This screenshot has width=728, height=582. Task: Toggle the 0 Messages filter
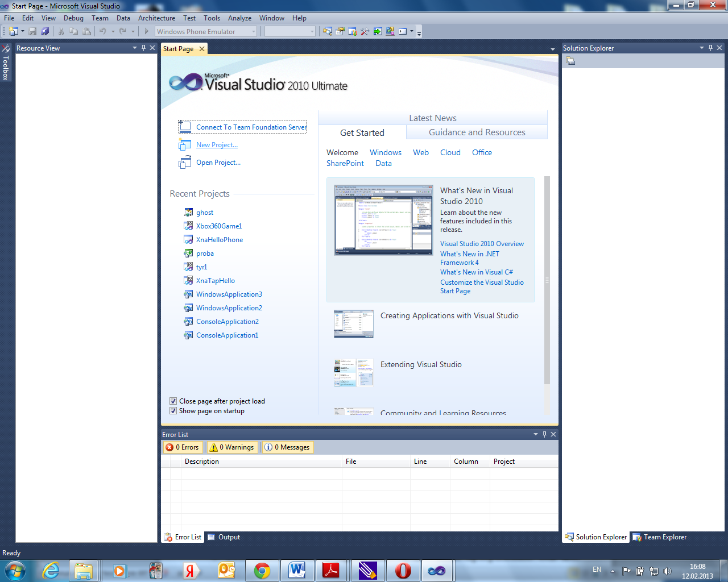[x=287, y=447]
